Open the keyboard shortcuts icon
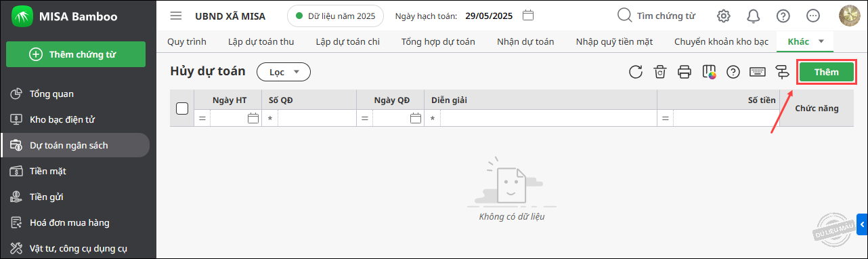 [x=758, y=72]
